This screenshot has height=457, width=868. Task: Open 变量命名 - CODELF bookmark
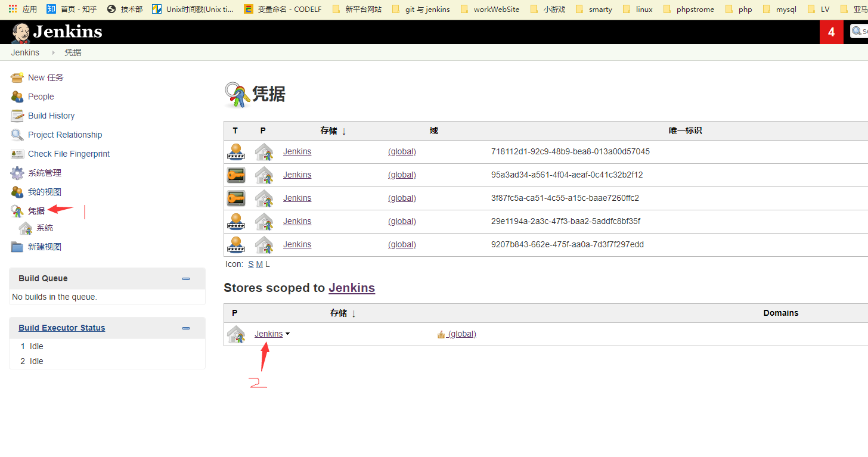point(283,9)
